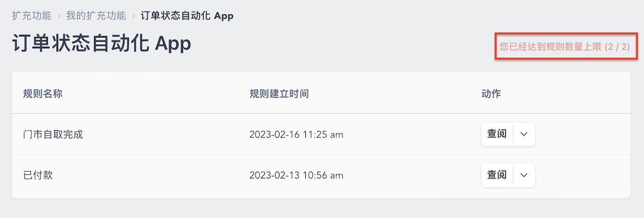
Task: Click 查阅 button for 已付款 rule
Action: [x=497, y=175]
